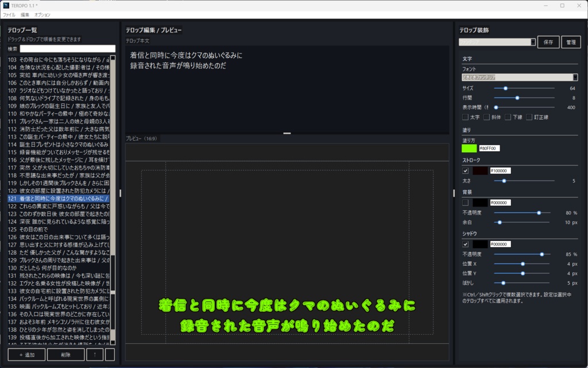Disable the シャドウ shadow checkbox
The image size is (588, 368).
pyautogui.click(x=465, y=244)
